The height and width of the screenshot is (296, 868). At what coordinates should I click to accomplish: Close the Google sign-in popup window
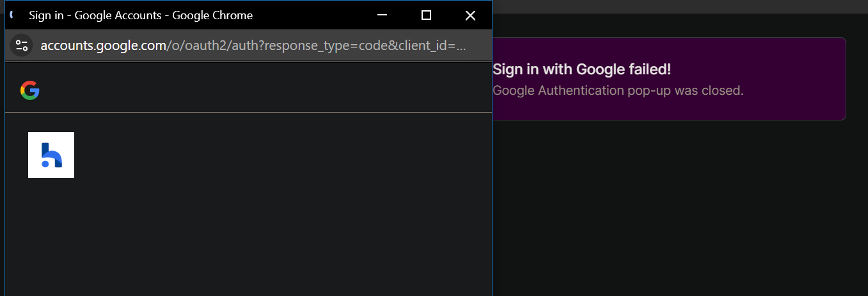click(x=470, y=15)
